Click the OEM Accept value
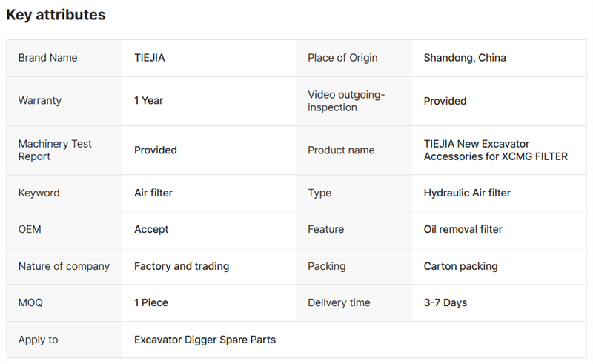 pyautogui.click(x=151, y=229)
